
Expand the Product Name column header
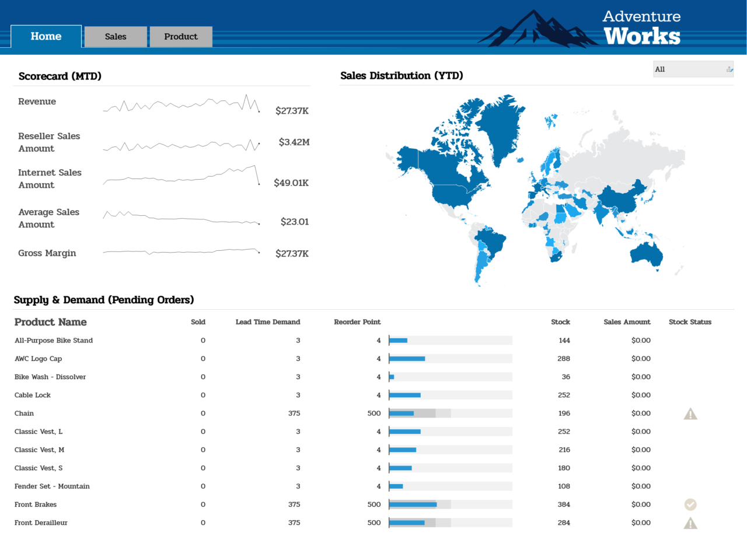[51, 322]
